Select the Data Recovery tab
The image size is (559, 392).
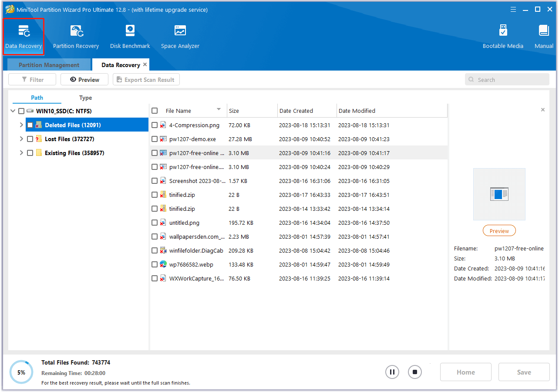click(x=121, y=65)
